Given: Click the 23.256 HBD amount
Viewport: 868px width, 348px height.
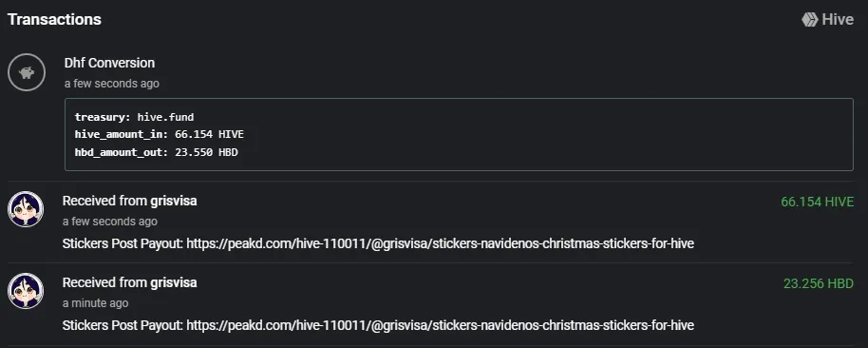Looking at the screenshot, I should 819,283.
